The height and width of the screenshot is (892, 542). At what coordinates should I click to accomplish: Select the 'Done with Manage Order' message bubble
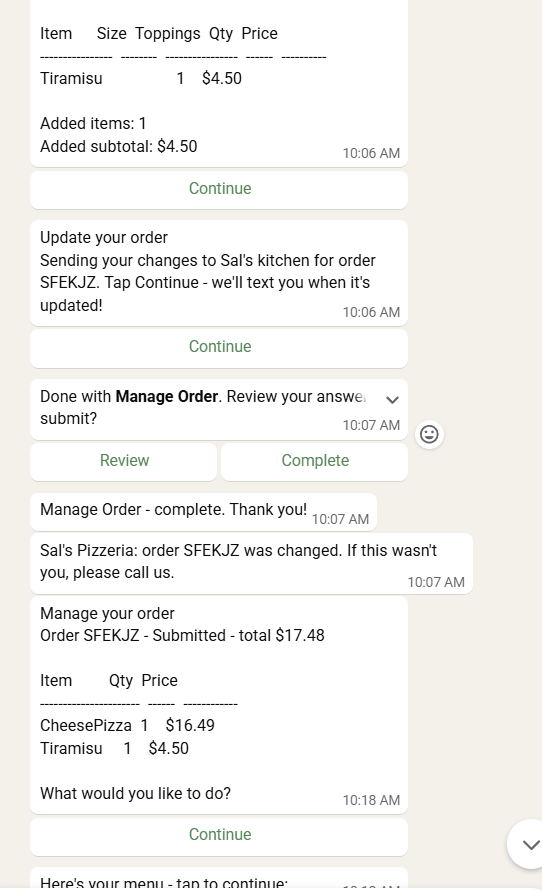click(219, 409)
